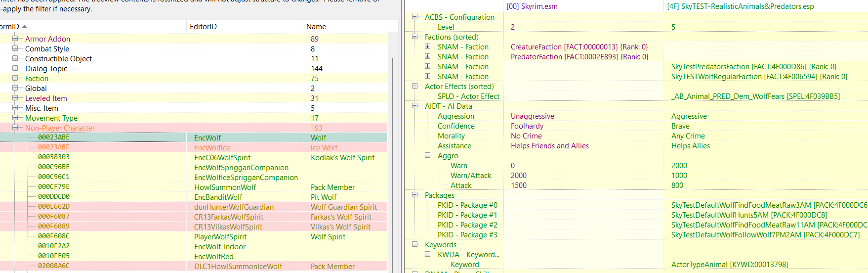This screenshot has height=273, width=868.
Task: Sort by EditorID column header
Action: (245, 26)
